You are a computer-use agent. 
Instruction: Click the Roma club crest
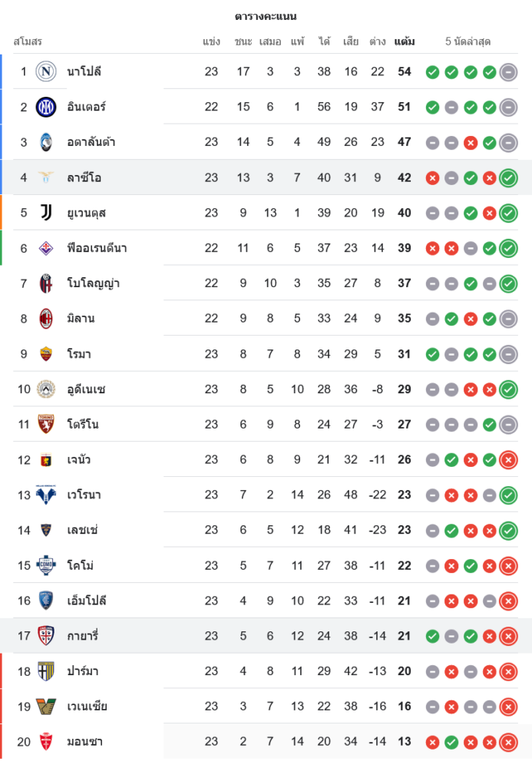coord(46,354)
